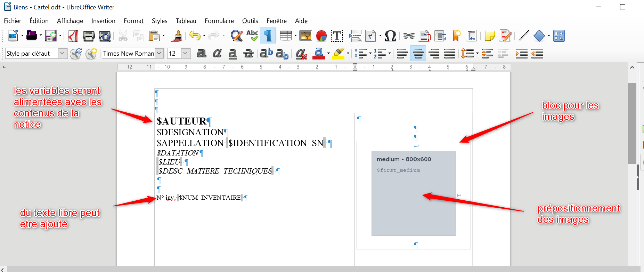The width and height of the screenshot is (644, 272).
Task: Apply yellow highlighting color
Action: coord(339,54)
